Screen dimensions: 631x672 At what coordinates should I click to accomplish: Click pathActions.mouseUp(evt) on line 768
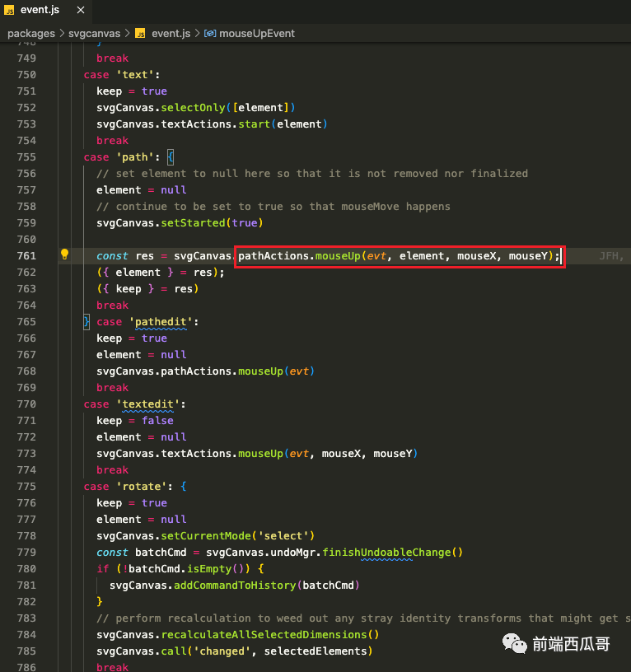point(237,371)
